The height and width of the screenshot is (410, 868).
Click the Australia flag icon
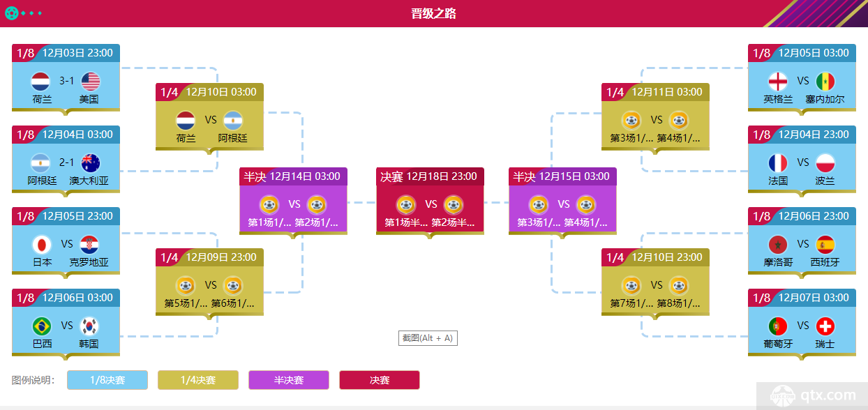tap(91, 162)
